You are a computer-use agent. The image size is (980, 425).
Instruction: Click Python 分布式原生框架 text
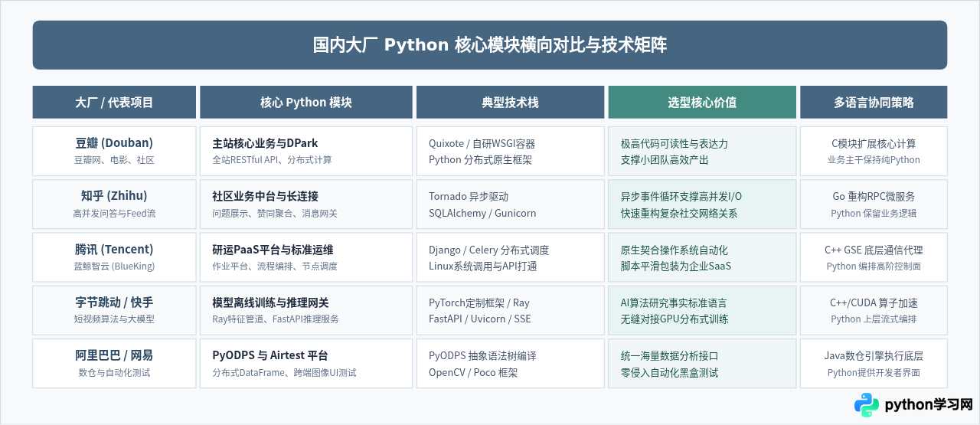pos(480,161)
